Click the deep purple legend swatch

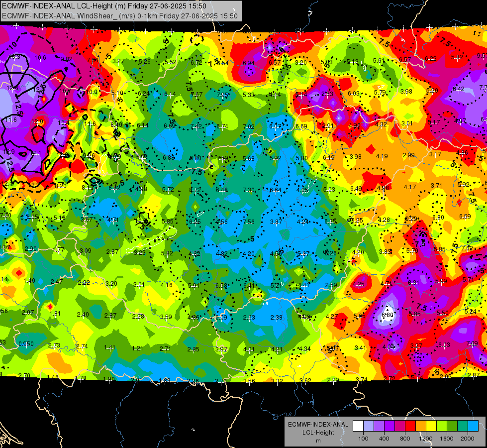click(x=390, y=426)
